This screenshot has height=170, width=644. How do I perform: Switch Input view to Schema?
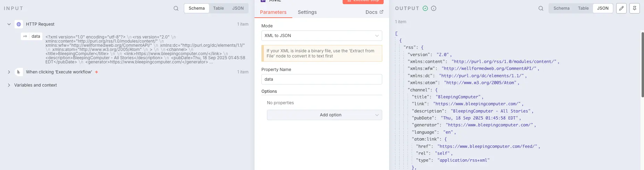click(x=196, y=8)
